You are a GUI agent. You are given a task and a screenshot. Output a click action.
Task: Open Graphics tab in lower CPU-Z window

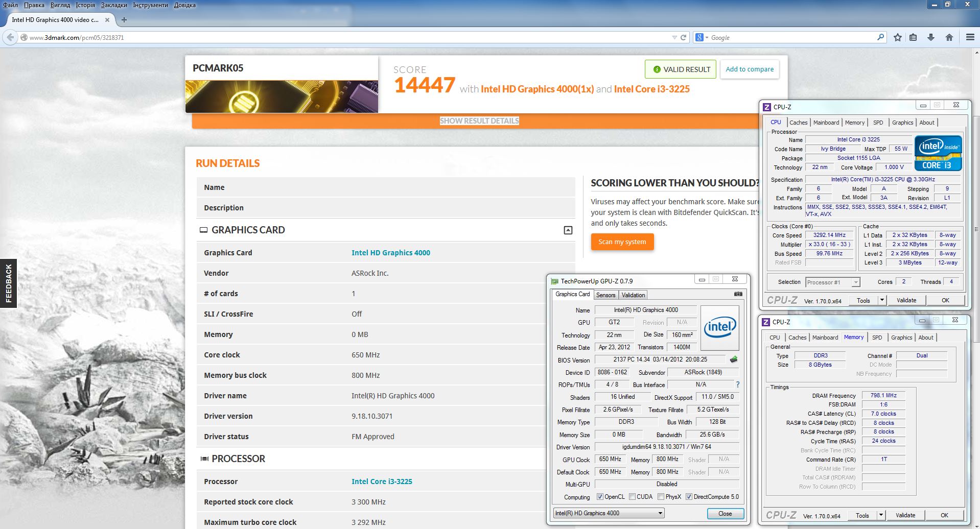[901, 338]
